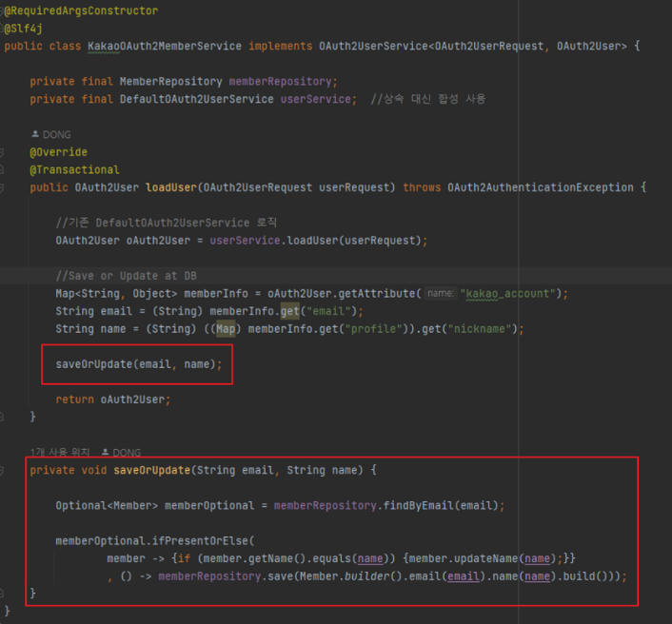The image size is (672, 624).
Task: Click the equals method call
Action: [331, 558]
